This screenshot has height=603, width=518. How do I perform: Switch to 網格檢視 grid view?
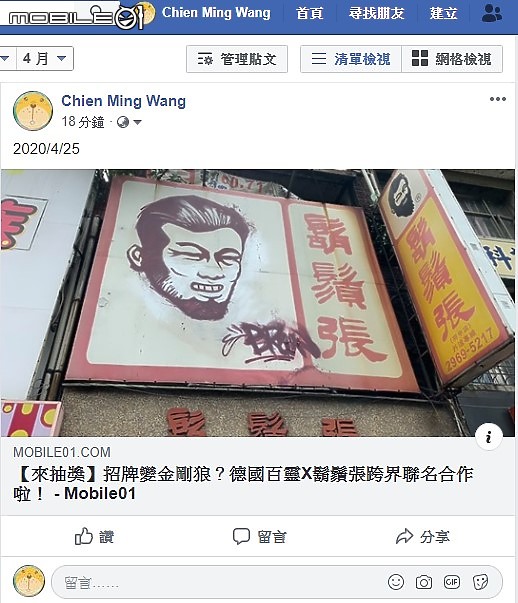click(452, 59)
